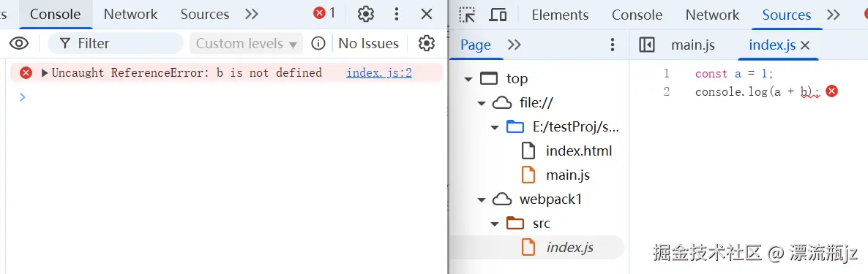
Task: Select the top frame label
Action: pyautogui.click(x=517, y=79)
